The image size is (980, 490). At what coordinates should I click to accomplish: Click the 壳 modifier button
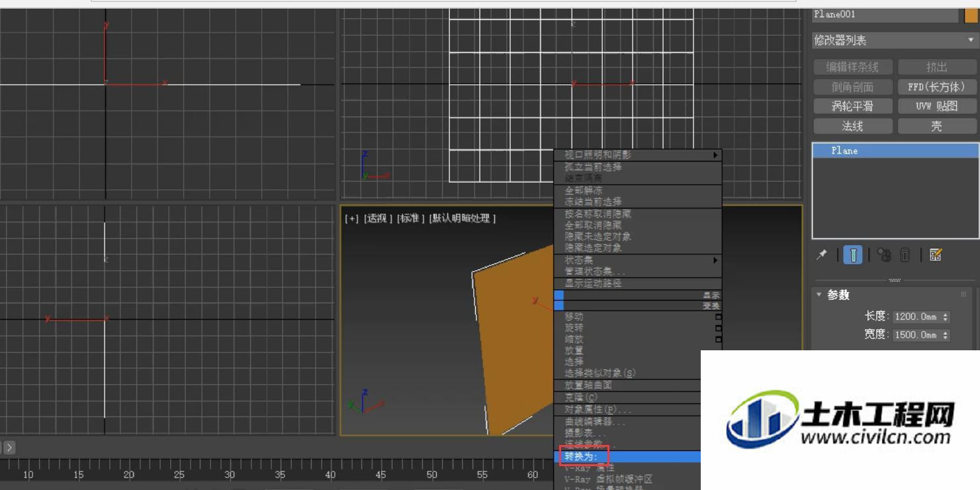pos(937,126)
